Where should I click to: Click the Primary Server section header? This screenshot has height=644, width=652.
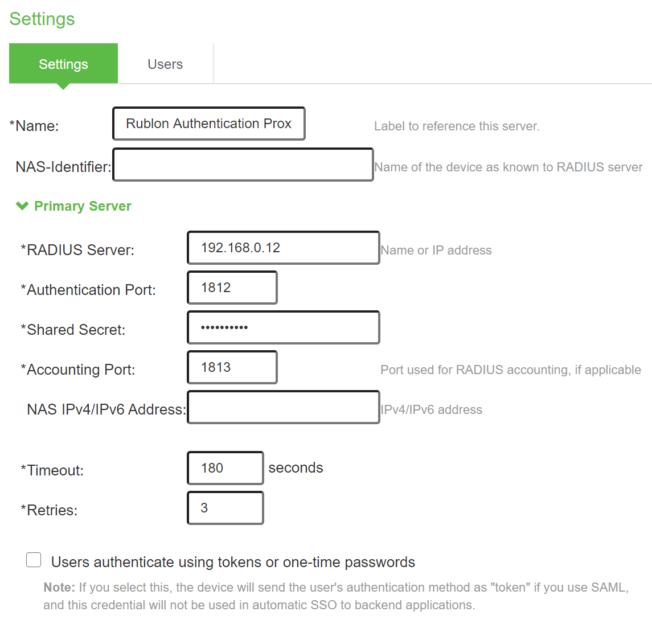(83, 206)
